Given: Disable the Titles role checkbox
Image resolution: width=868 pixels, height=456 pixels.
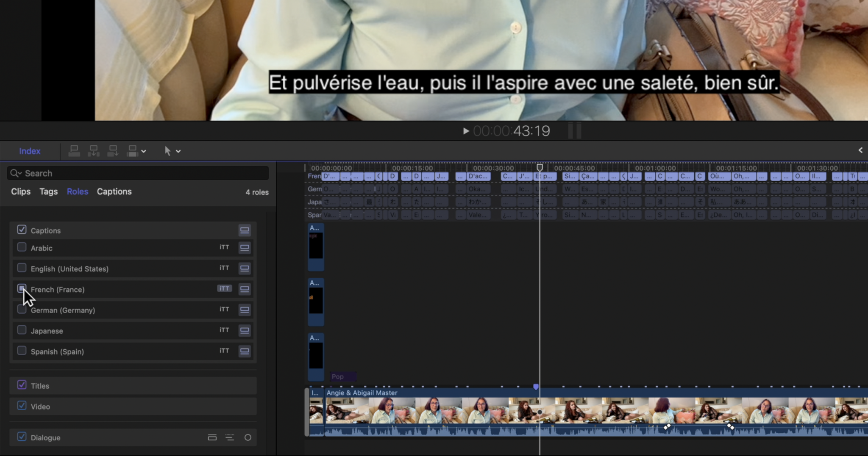Looking at the screenshot, I should (x=22, y=385).
